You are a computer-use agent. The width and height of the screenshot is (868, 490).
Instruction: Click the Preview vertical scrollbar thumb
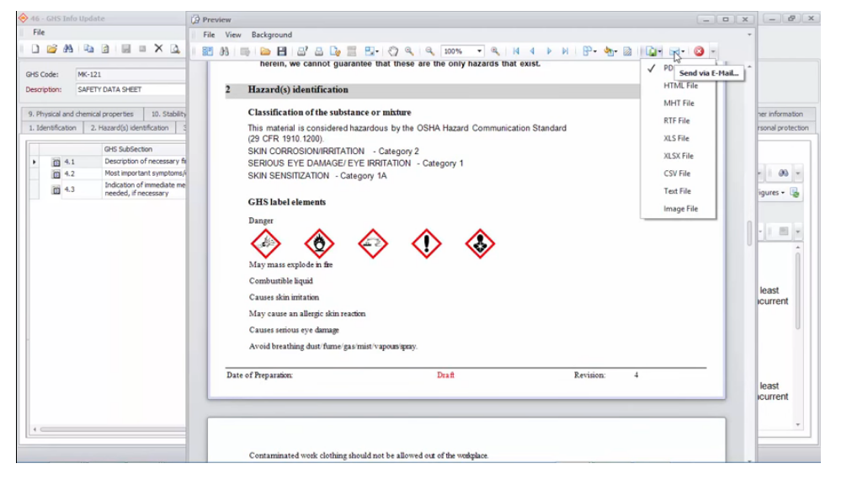749,232
